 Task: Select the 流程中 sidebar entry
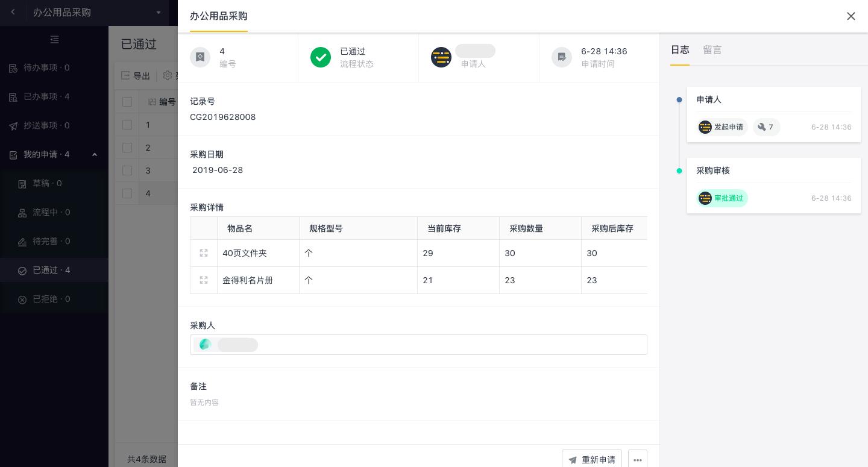click(51, 212)
